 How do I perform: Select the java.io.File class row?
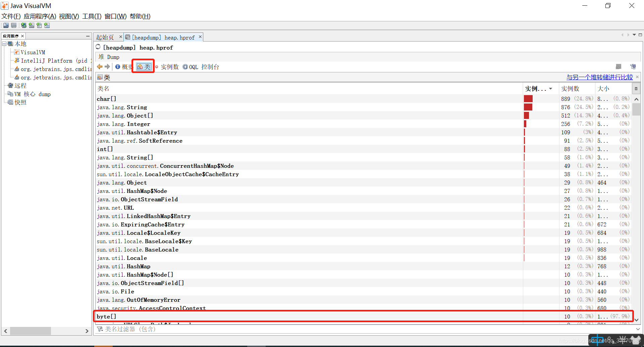[364, 291]
